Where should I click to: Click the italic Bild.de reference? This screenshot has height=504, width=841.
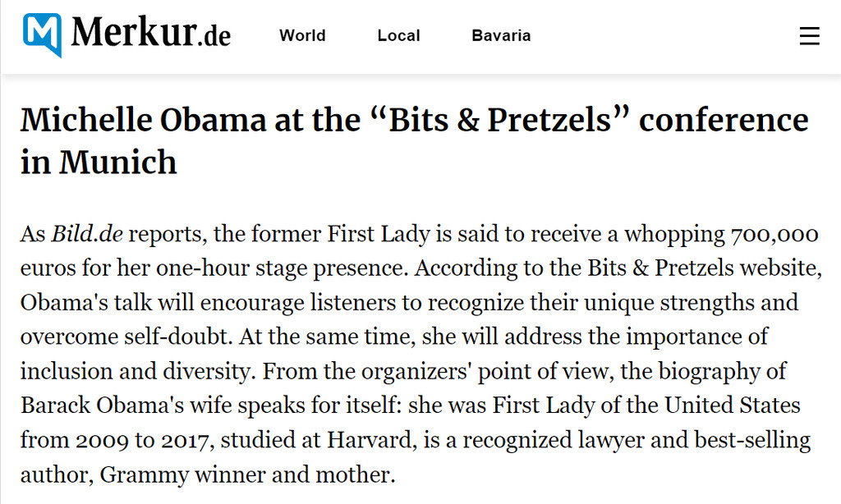[x=87, y=234]
